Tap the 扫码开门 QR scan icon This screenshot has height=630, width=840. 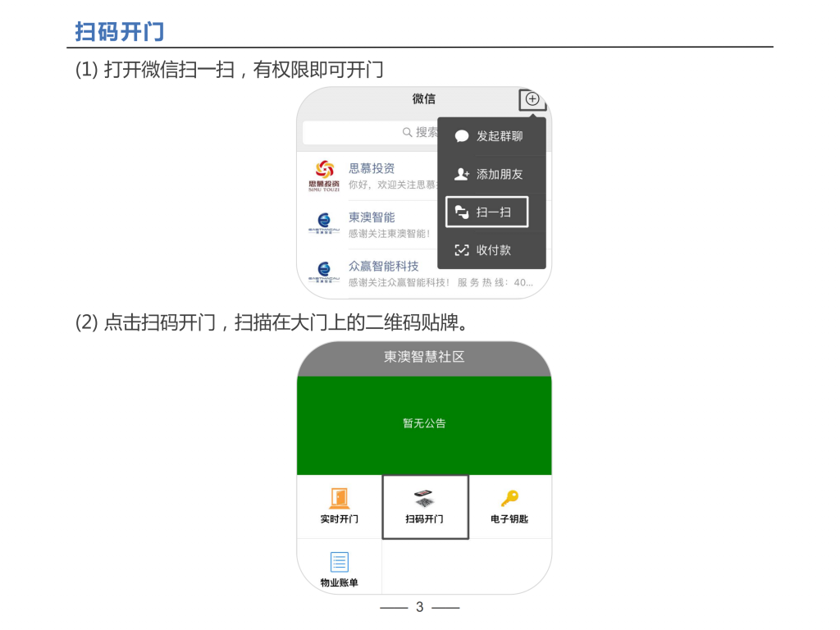(424, 498)
